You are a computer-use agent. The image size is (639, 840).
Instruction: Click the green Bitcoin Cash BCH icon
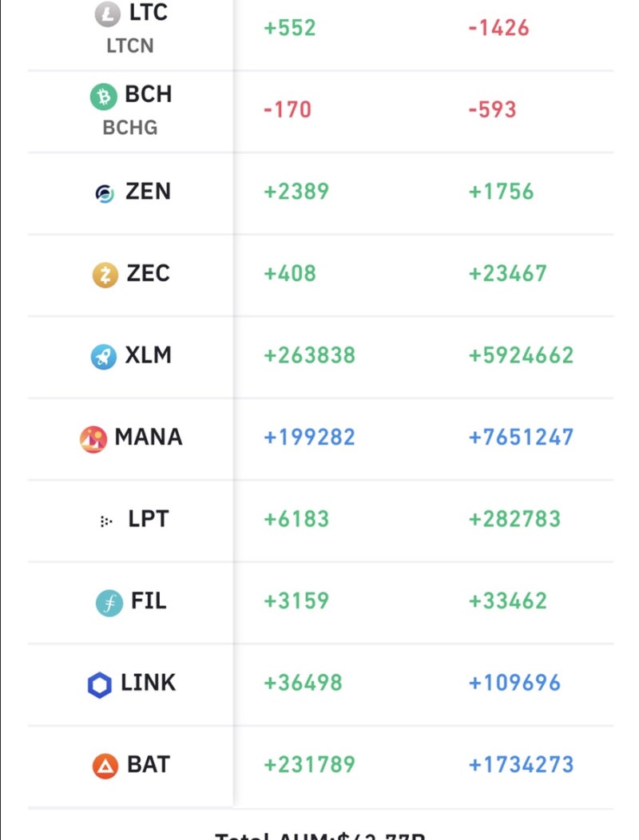click(104, 97)
